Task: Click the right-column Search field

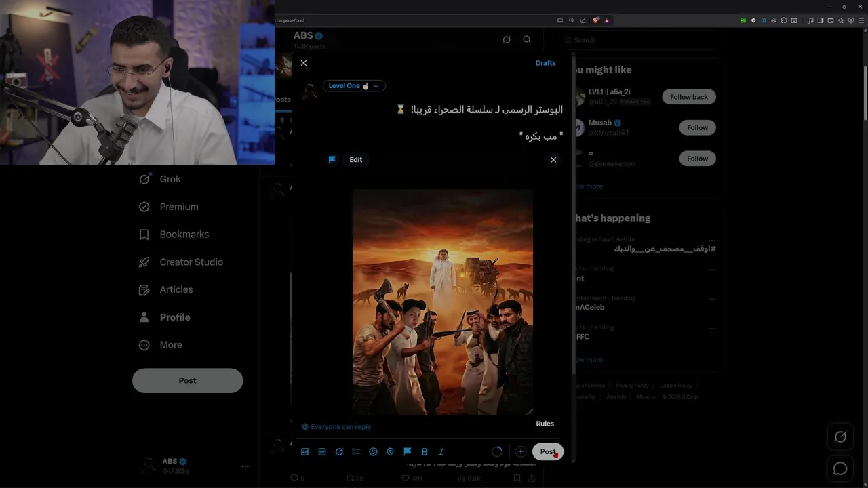Action: tap(643, 40)
